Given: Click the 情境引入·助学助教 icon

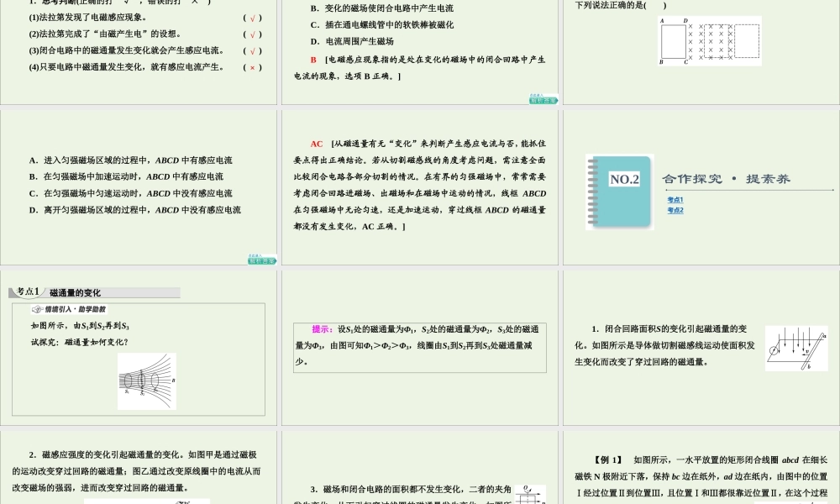Looking at the screenshot, I should pos(69,309).
